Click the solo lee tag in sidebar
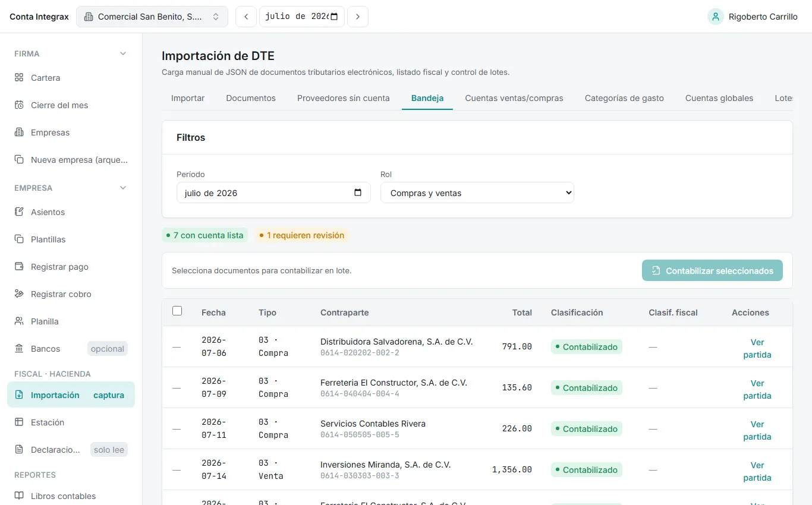812x505 pixels. (109, 450)
